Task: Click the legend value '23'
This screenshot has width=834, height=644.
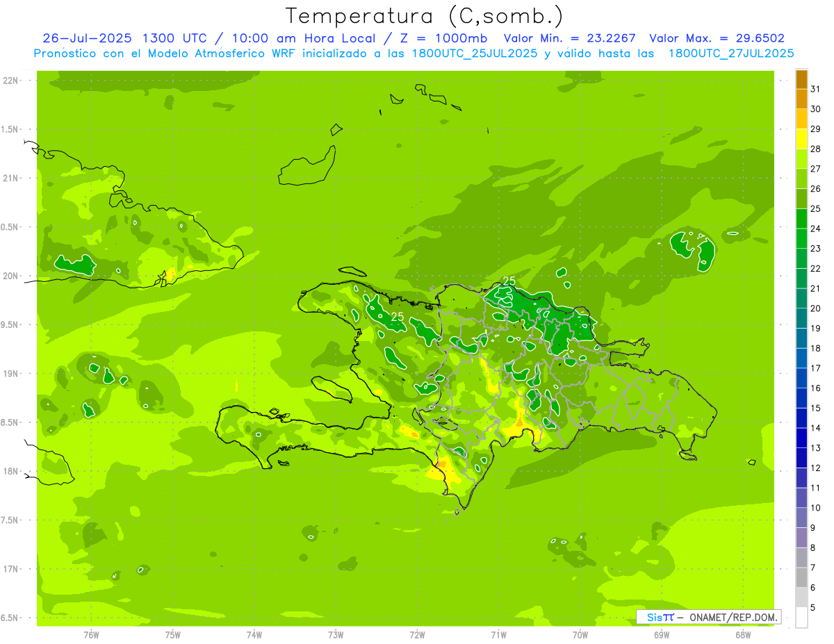Action: tap(815, 249)
